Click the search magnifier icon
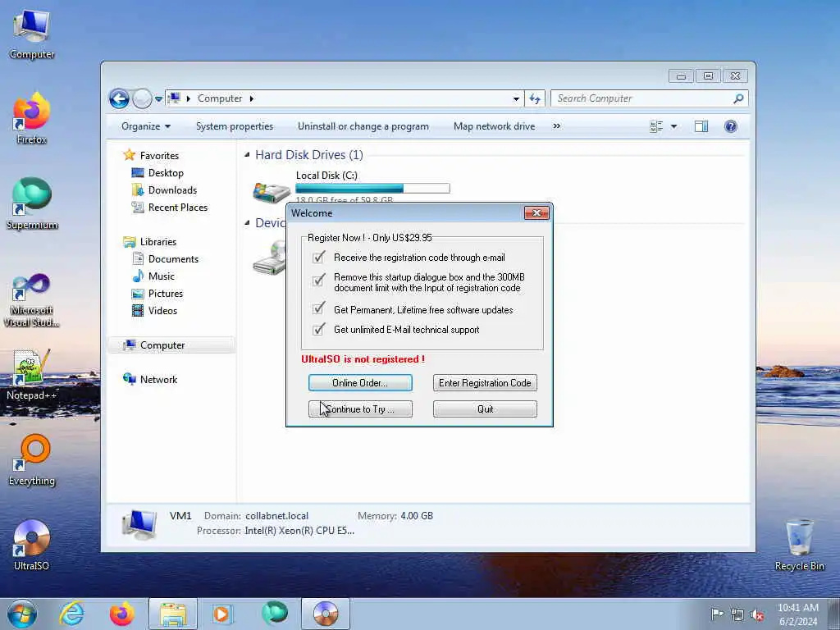The image size is (840, 630). [x=738, y=98]
